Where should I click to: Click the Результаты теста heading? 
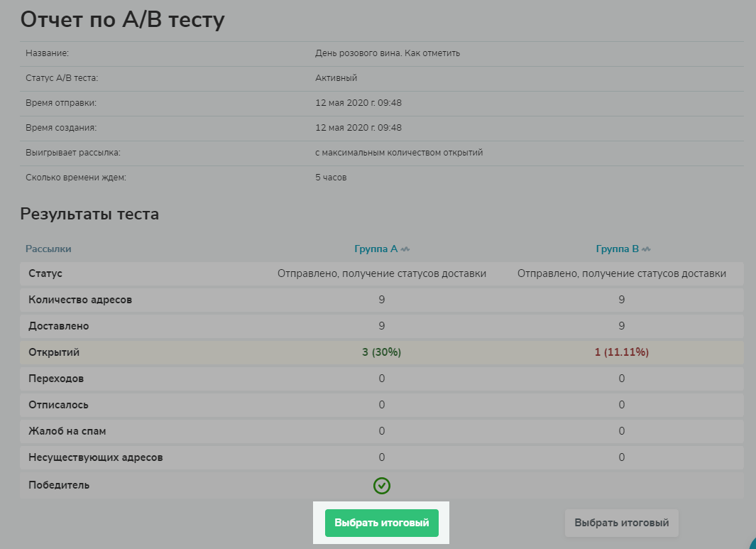[x=89, y=214]
